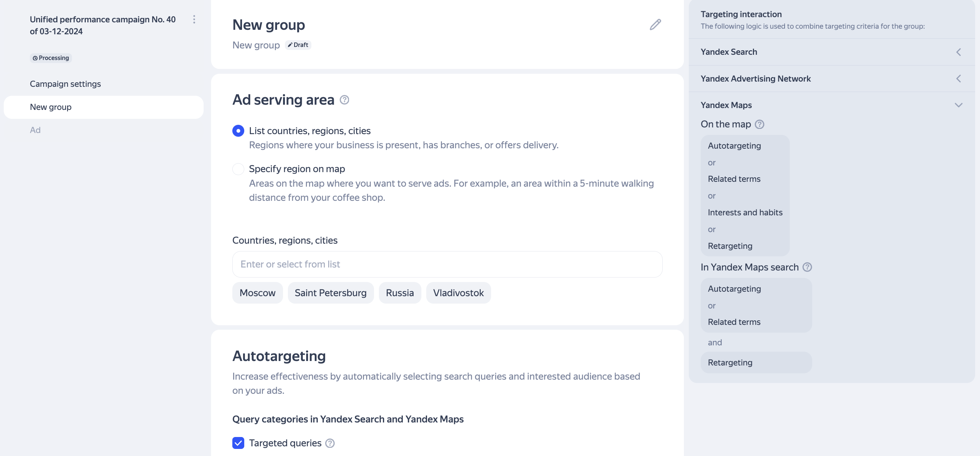This screenshot has width=980, height=456.
Task: Add the Vladivostok region chip
Action: pyautogui.click(x=458, y=293)
